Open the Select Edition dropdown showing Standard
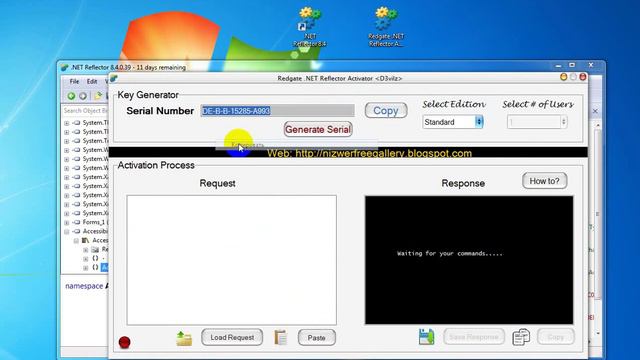Image resolution: width=640 pixels, height=360 pixels. pyautogui.click(x=453, y=122)
